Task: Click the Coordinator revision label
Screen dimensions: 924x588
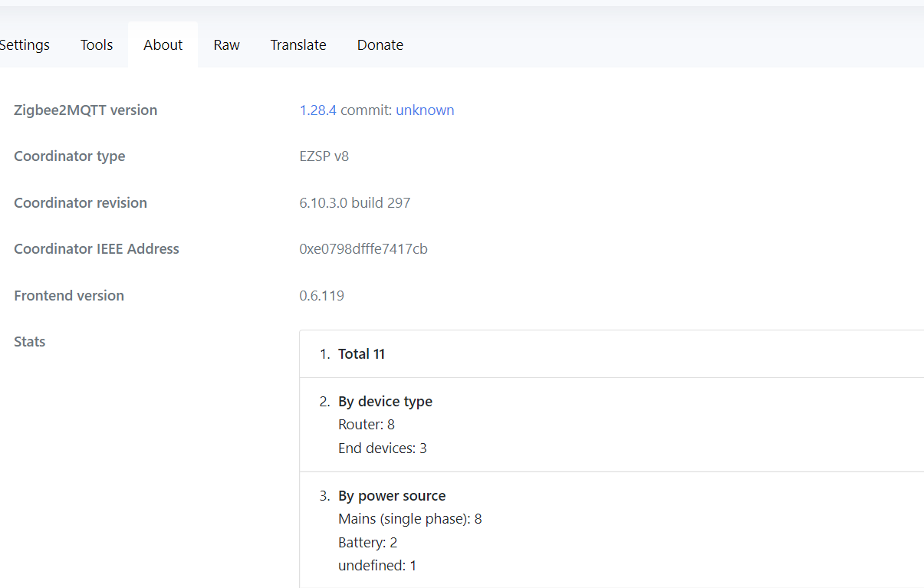Action: click(x=81, y=202)
